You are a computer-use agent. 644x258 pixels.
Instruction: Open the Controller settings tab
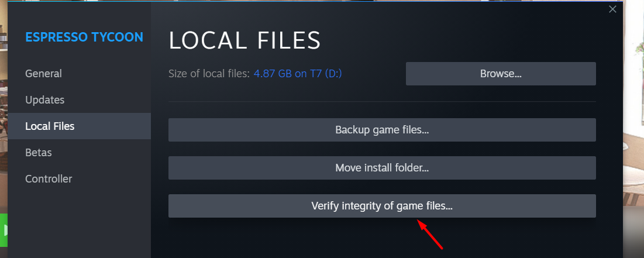click(49, 178)
